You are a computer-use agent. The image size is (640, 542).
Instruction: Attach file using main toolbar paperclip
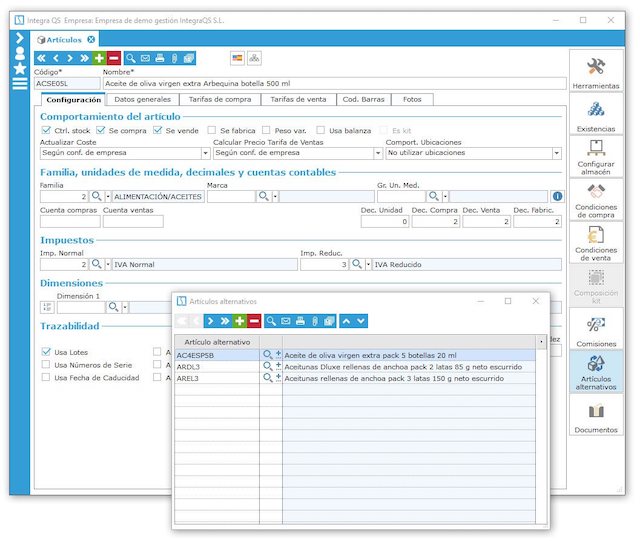pyautogui.click(x=174, y=58)
